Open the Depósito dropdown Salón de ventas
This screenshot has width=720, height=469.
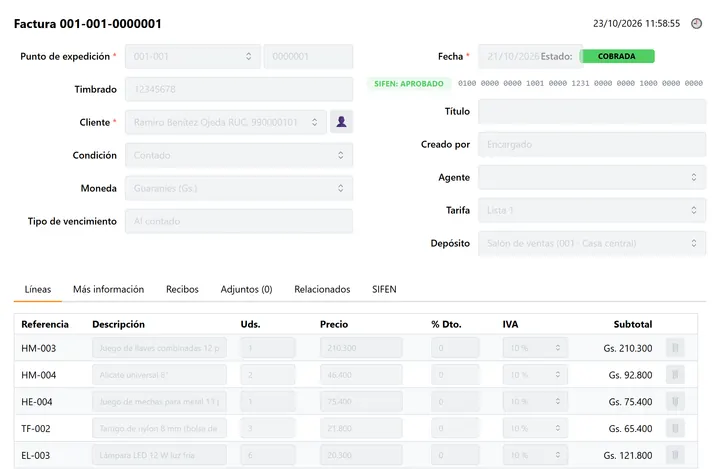[592, 243]
